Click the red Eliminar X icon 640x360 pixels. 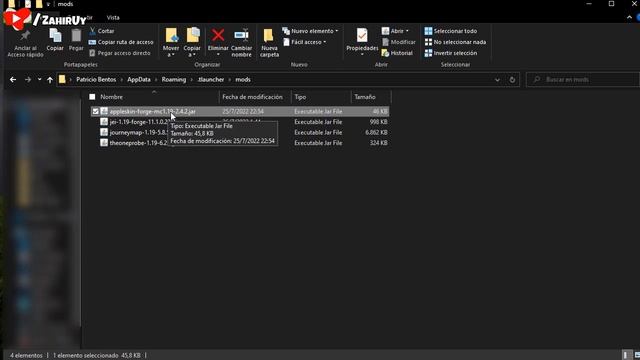coord(218,36)
